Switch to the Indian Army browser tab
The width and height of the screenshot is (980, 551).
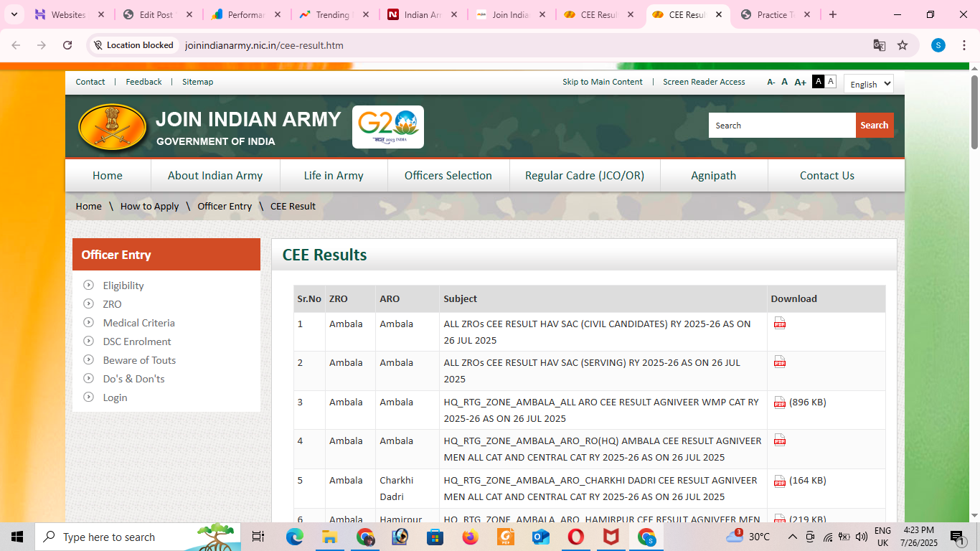pyautogui.click(x=423, y=14)
